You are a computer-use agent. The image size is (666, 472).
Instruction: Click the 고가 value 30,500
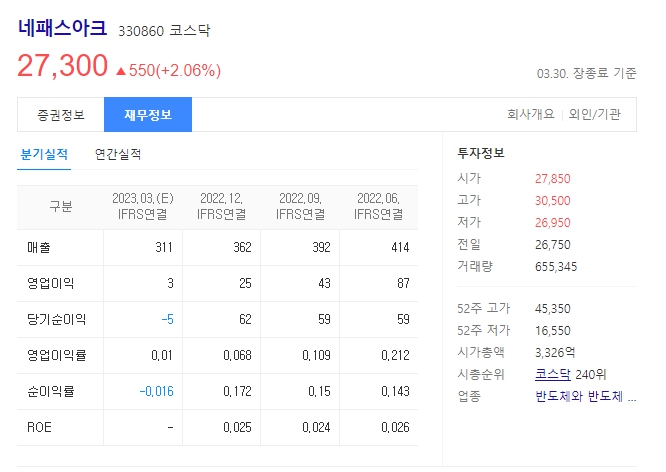[x=553, y=201]
